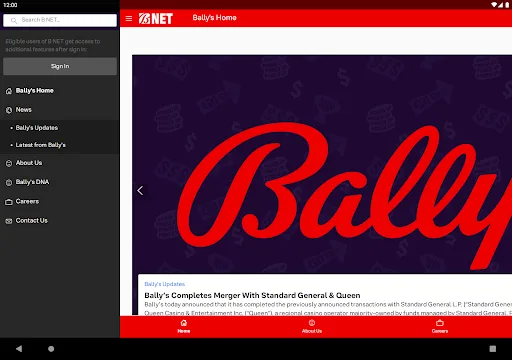The image size is (512, 360).
Task: Tap Android back navigation button
Action: [19, 349]
